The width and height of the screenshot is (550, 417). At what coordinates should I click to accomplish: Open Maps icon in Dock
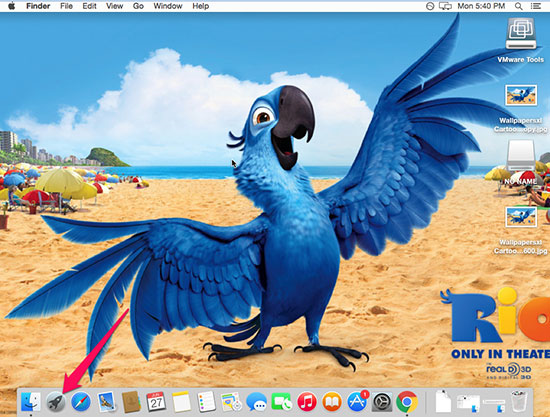(232, 402)
